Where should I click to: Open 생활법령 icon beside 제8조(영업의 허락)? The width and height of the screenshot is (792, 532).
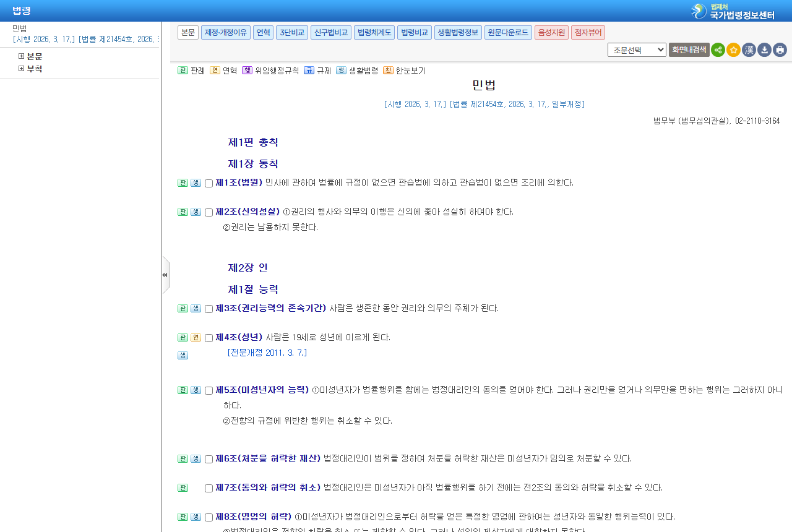[196, 517]
